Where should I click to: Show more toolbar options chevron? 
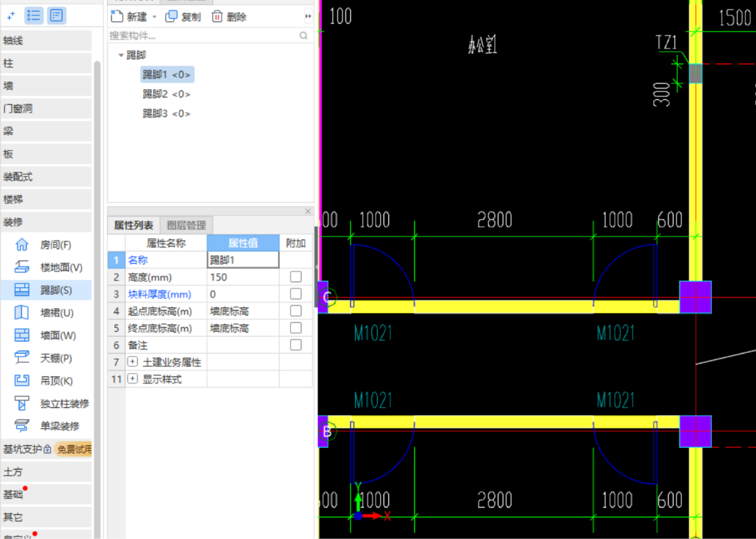click(x=308, y=17)
